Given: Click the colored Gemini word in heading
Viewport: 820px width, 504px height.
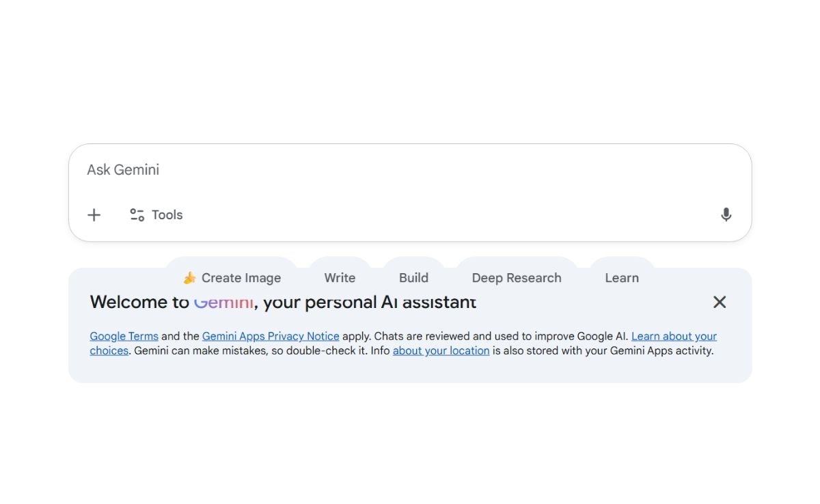Looking at the screenshot, I should tap(223, 302).
